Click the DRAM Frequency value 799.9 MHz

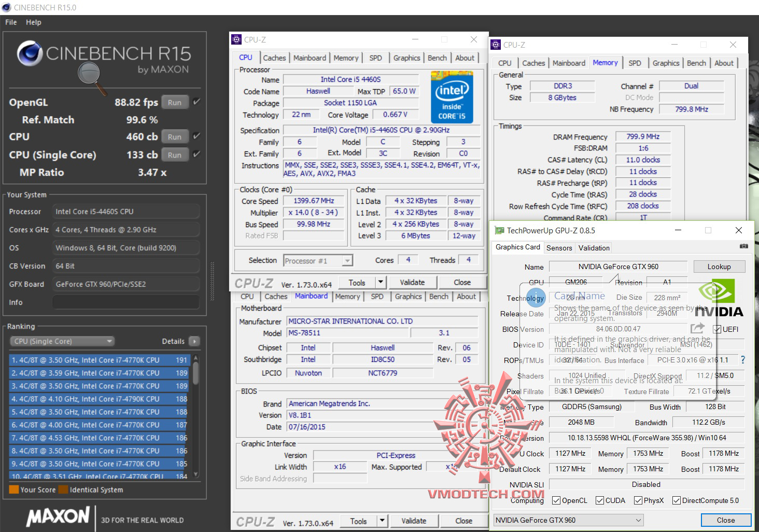[643, 136]
